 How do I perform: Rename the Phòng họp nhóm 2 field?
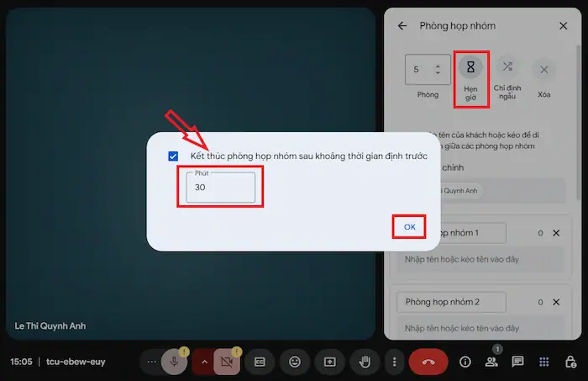(x=452, y=302)
